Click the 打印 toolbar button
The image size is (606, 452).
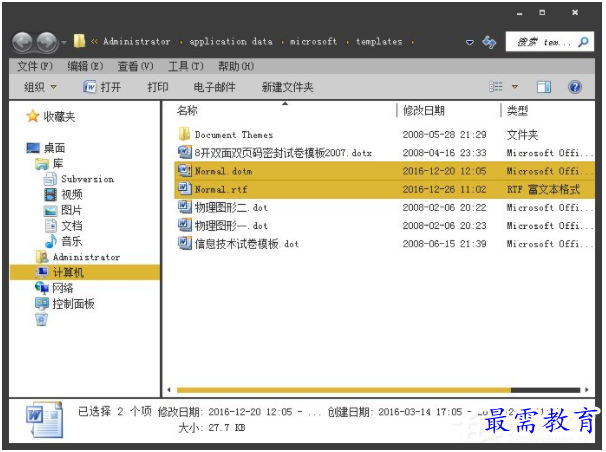[x=158, y=87]
